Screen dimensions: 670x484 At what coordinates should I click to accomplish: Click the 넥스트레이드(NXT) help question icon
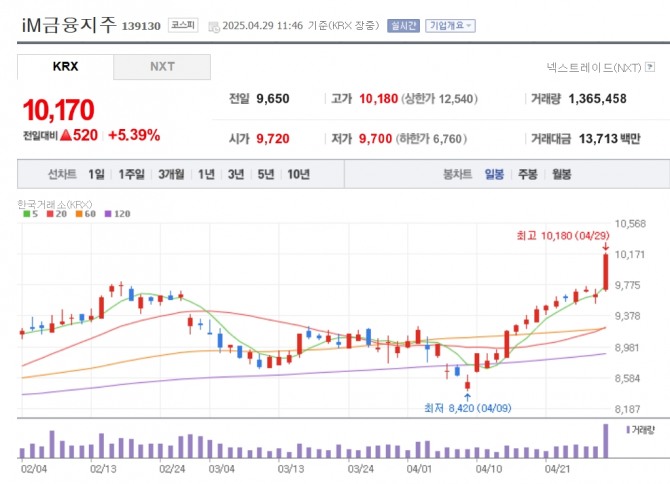click(x=647, y=68)
